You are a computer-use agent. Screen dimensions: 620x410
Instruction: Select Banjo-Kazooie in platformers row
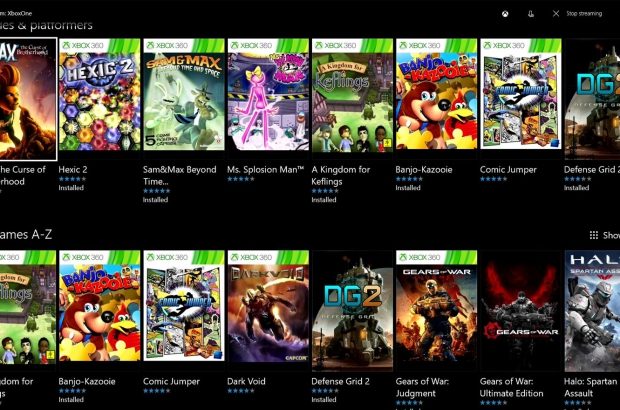[436, 99]
